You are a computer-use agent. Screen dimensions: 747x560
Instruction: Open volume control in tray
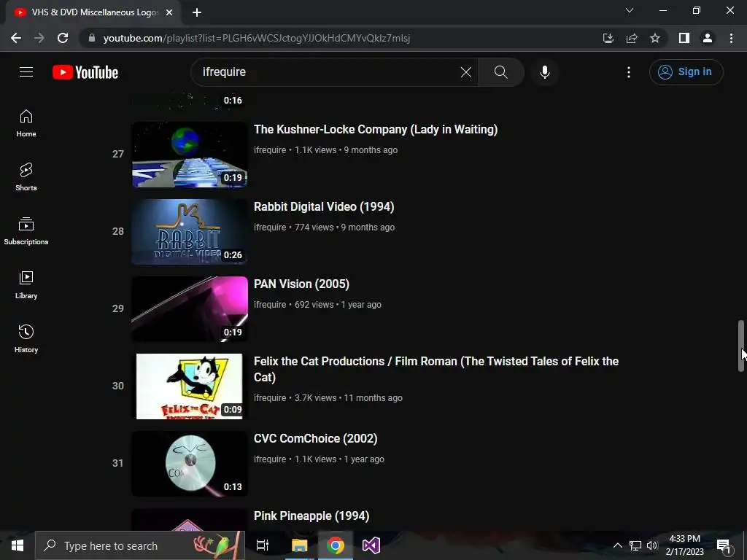coord(652,545)
